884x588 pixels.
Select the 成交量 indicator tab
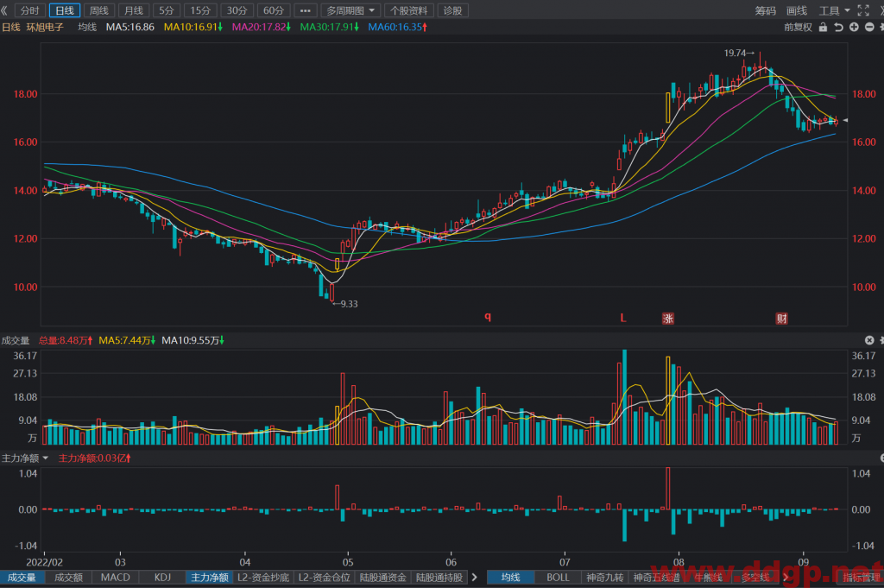pos(22,578)
